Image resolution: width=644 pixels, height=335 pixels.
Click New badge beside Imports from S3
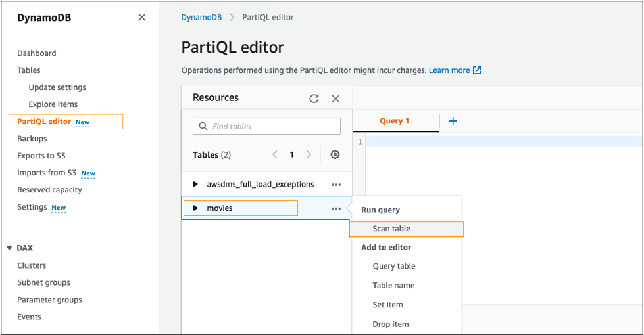[88, 173]
